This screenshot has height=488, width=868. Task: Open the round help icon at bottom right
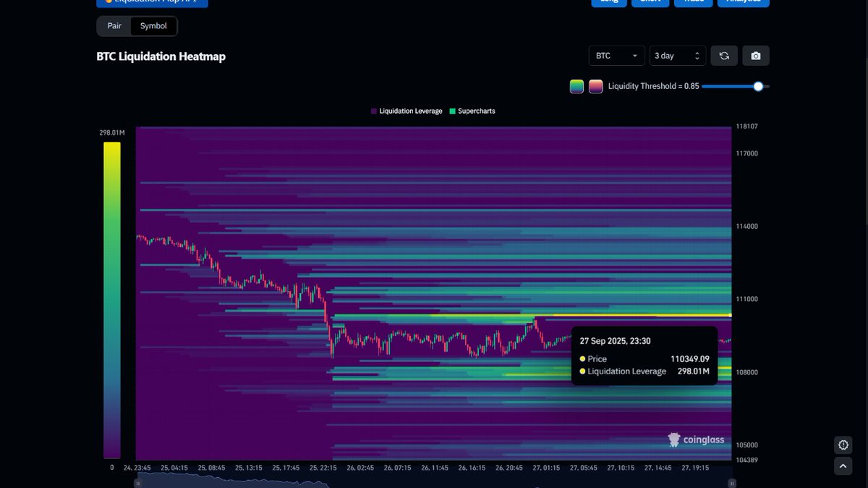(843, 445)
